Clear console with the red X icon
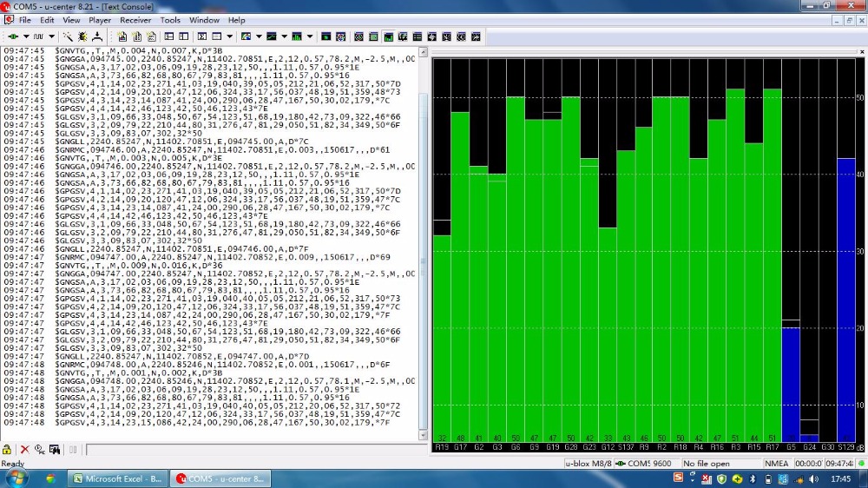Image resolution: width=868 pixels, height=488 pixels. [x=23, y=450]
